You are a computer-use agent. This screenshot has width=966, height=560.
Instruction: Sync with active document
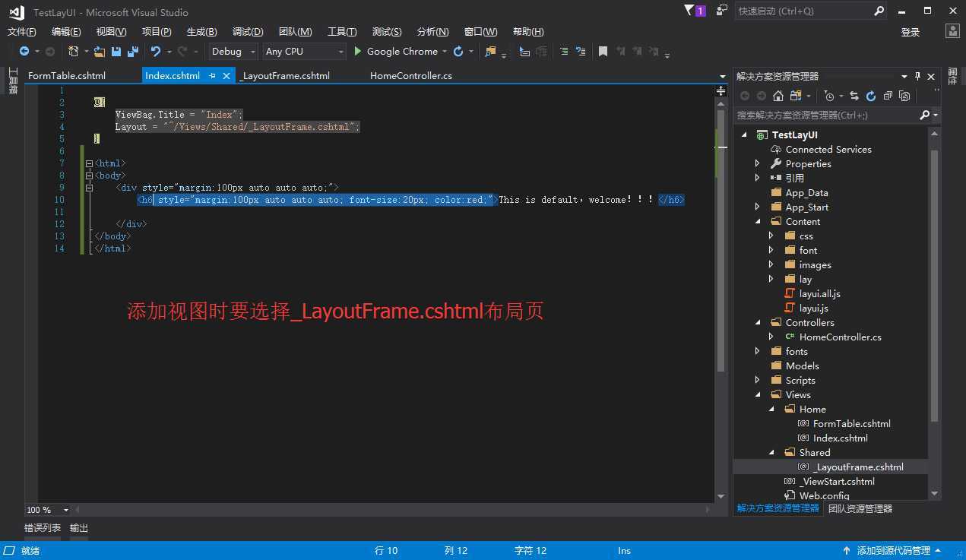coord(854,96)
